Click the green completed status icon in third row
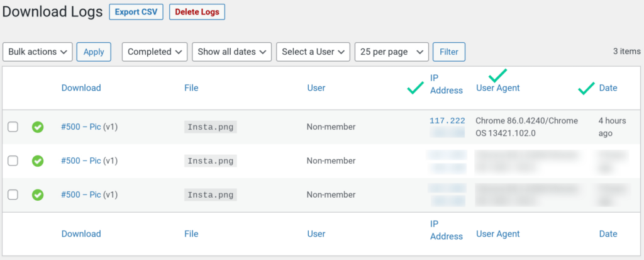The image size is (644, 260). pos(38,195)
